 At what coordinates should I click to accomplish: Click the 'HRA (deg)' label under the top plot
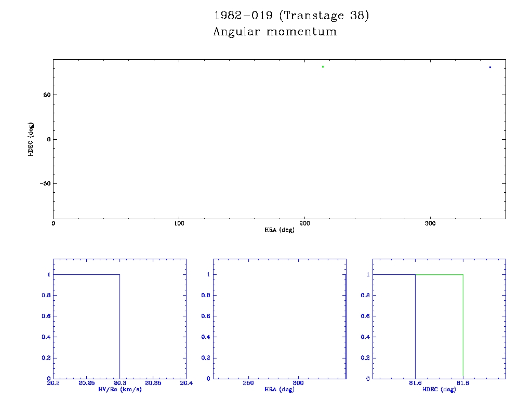coord(280,230)
